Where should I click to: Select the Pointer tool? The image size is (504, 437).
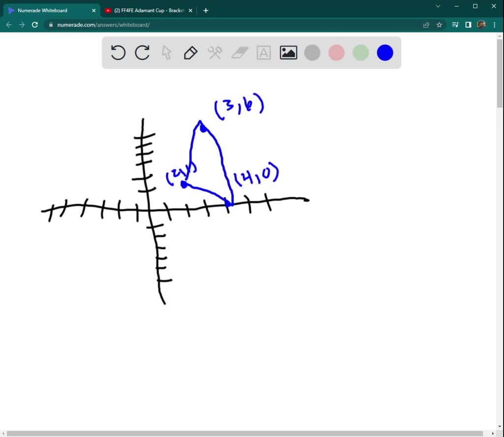[166, 53]
